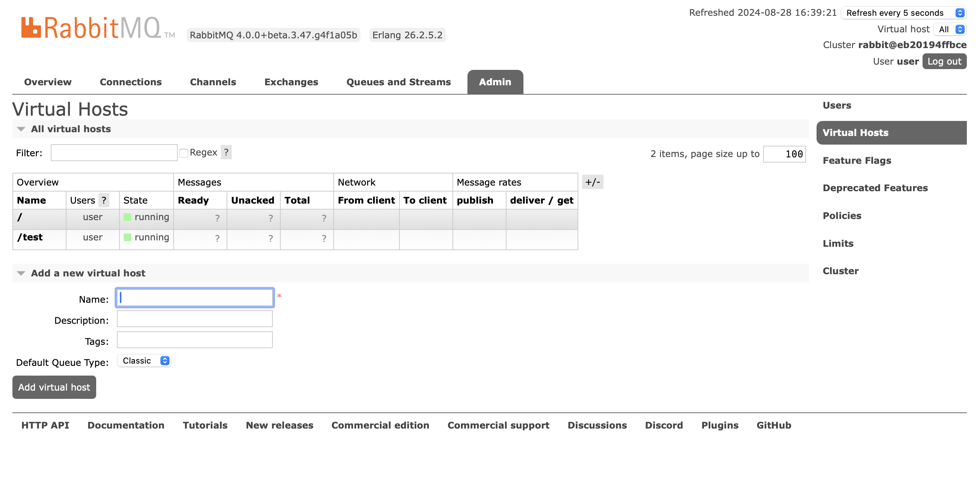Viewport: 980px width, 486px height.
Task: Open the /test virtual host link
Action: point(30,237)
